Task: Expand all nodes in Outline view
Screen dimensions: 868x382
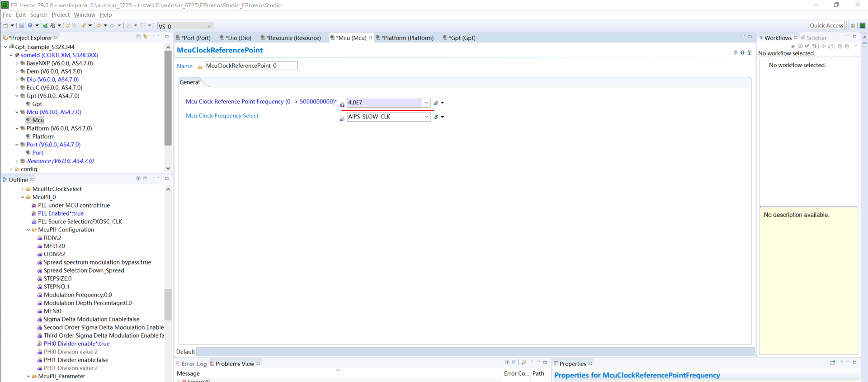Action: point(138,179)
